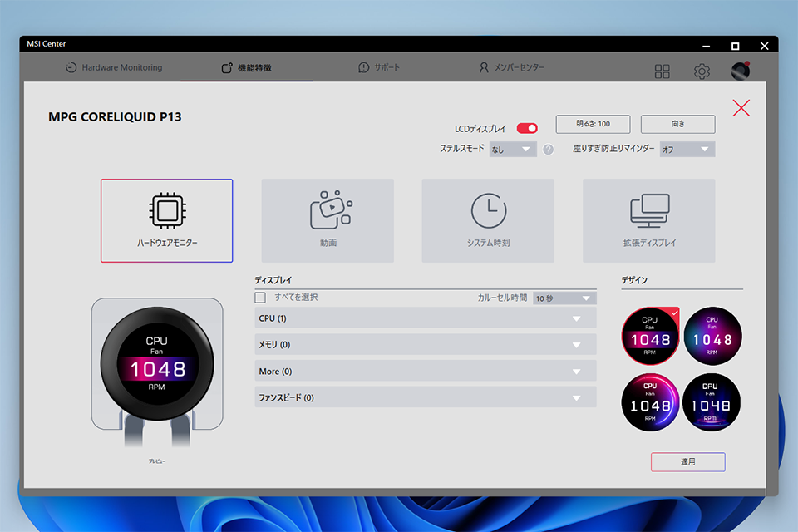Open the apps grid icon

[x=663, y=71]
